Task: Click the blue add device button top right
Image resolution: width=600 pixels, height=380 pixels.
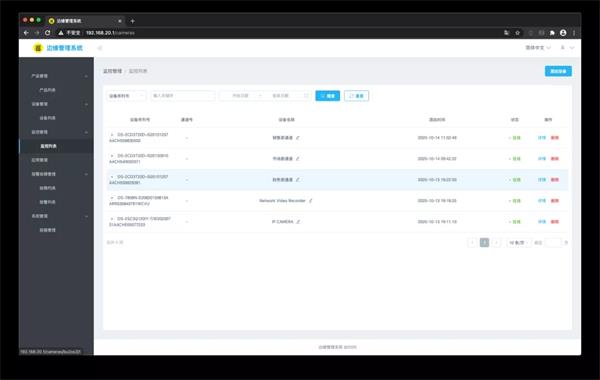Action: coord(558,71)
